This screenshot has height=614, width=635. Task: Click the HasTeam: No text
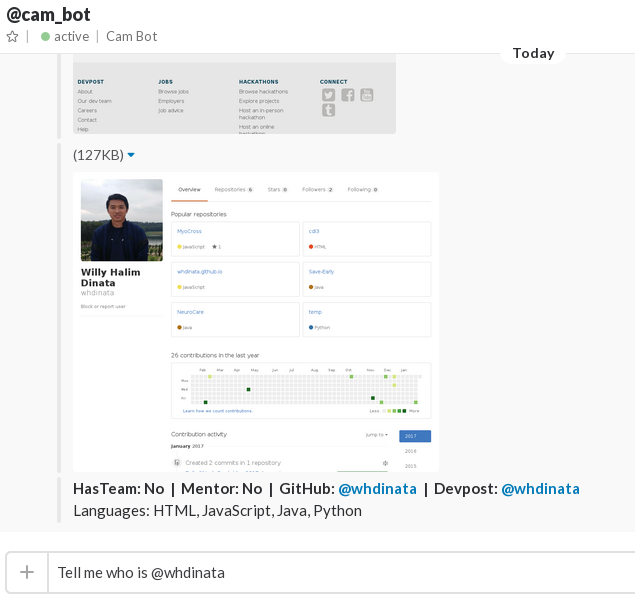[x=119, y=489]
